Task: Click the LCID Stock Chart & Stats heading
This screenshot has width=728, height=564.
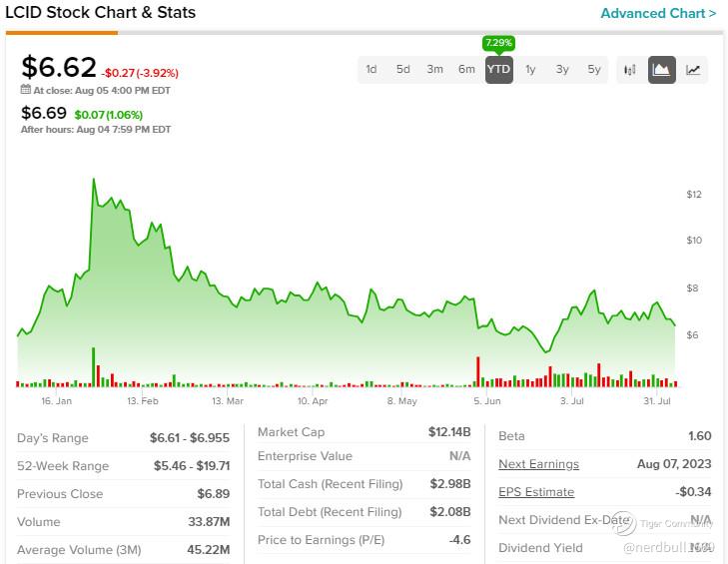Action: pyautogui.click(x=100, y=12)
